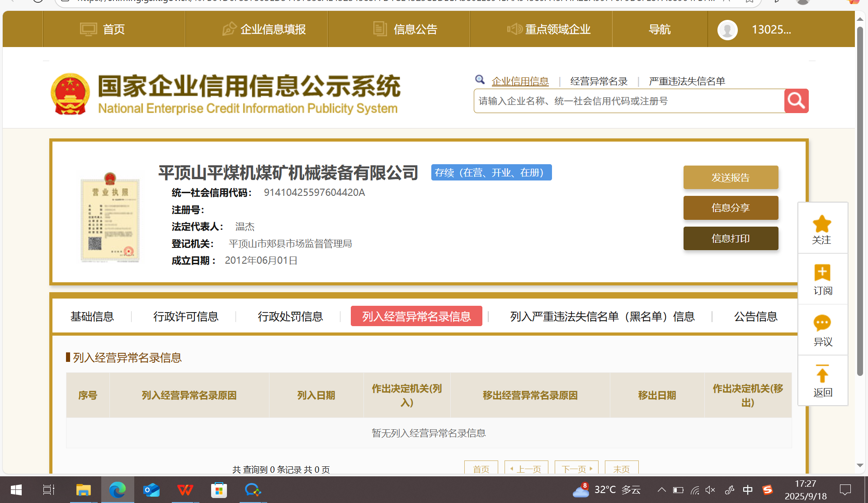Open the 异议 chat bubble icon
Screen dimensions: 868x503
tap(822, 323)
